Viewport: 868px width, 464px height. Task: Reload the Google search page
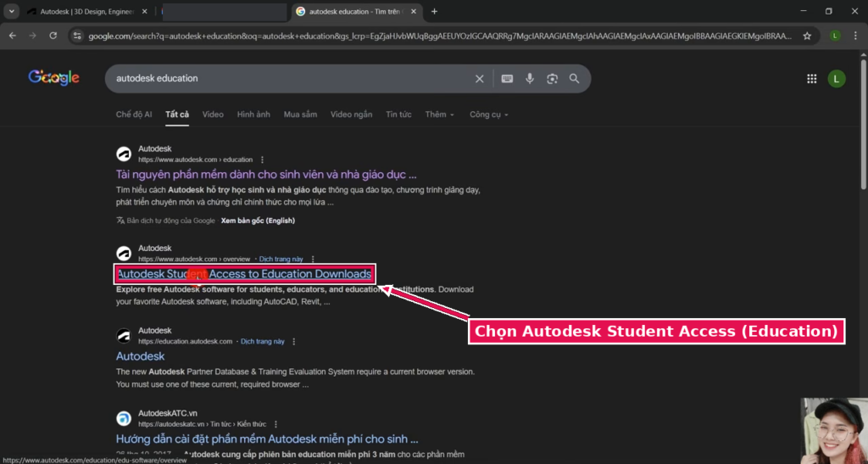(x=53, y=36)
